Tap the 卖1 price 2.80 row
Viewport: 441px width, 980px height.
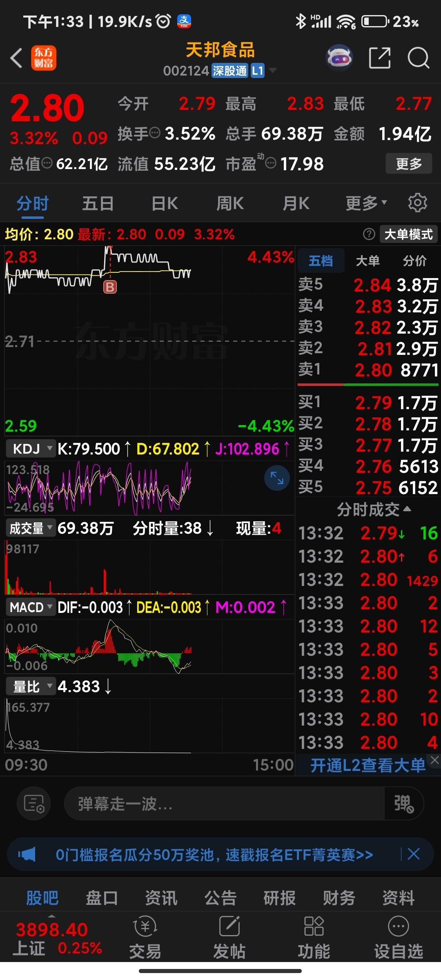(368, 370)
